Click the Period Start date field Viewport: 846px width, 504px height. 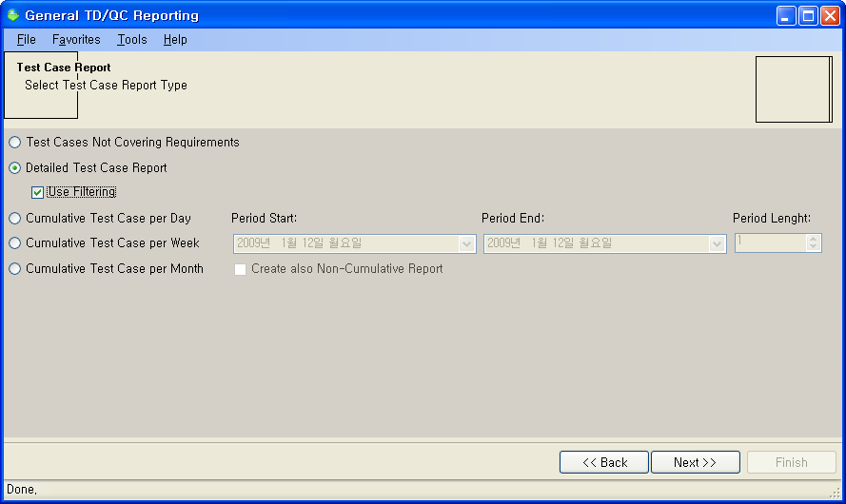pos(354,243)
